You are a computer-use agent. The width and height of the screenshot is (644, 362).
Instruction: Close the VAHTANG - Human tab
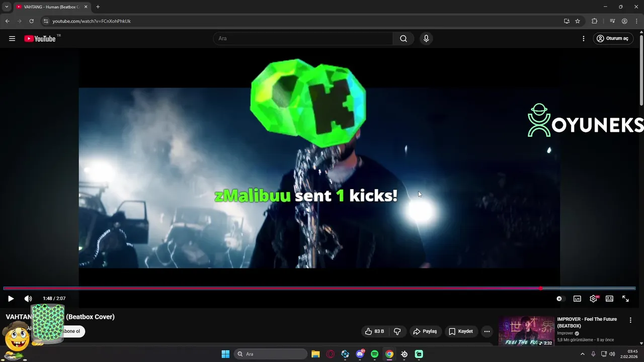point(86,7)
